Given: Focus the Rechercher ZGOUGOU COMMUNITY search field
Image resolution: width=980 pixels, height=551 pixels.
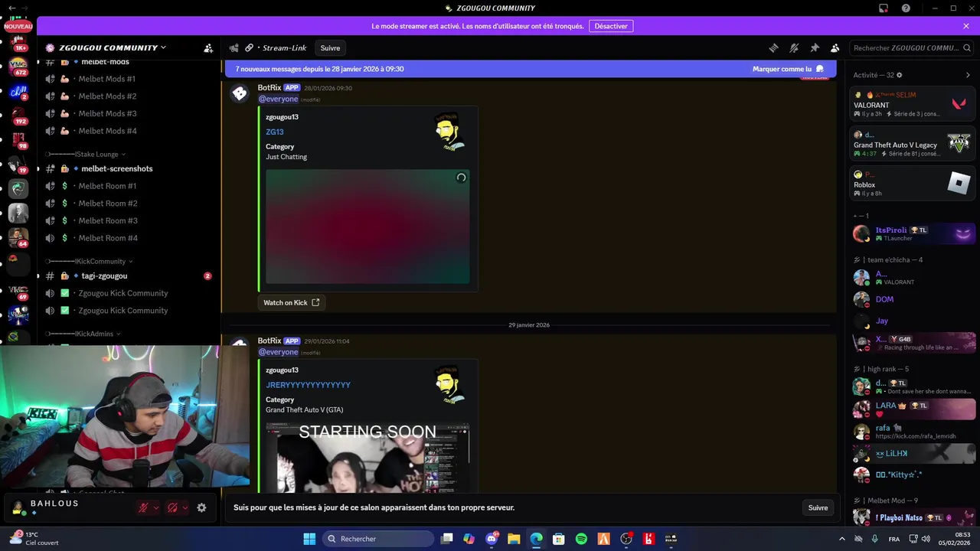Looking at the screenshot, I should (x=911, y=47).
